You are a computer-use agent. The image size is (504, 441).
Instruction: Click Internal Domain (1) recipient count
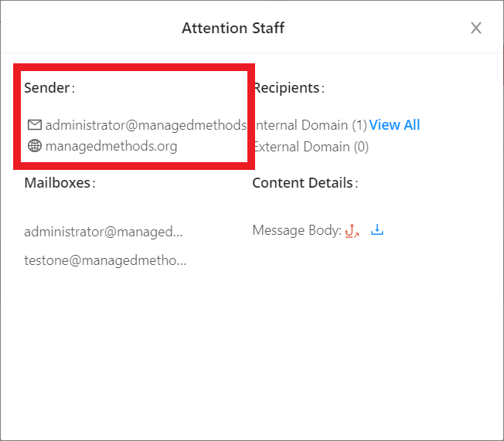311,125
